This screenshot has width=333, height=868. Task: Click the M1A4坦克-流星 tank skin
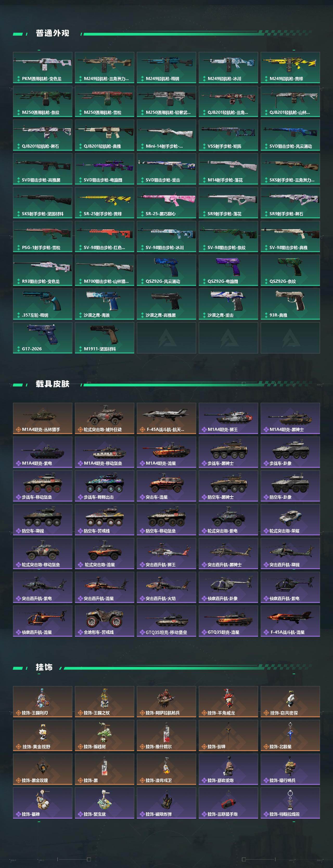point(166,452)
